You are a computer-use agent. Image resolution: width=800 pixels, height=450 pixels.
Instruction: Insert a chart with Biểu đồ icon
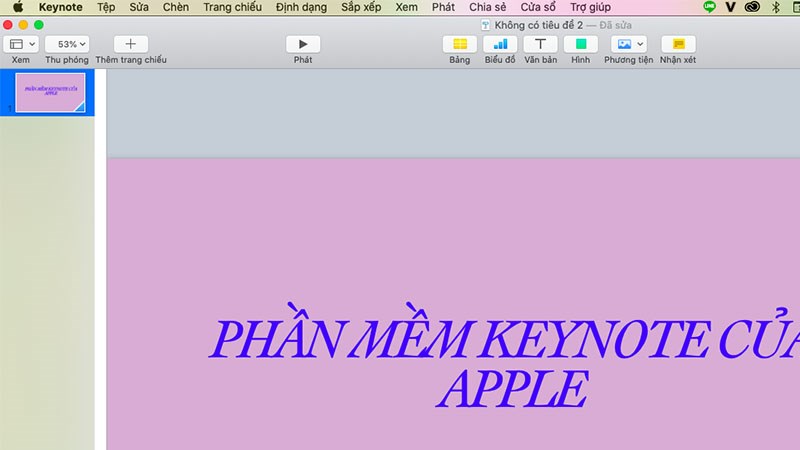pyautogui.click(x=500, y=44)
